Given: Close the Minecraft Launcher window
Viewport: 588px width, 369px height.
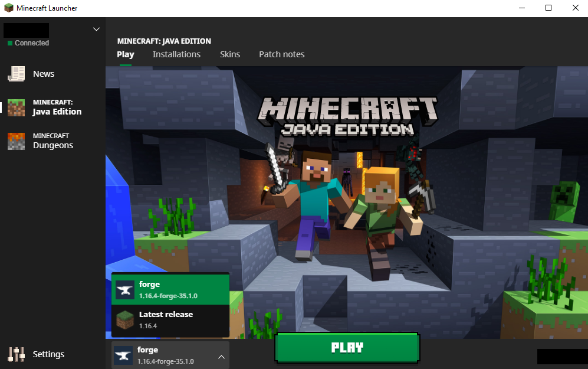Looking at the screenshot, I should tap(575, 8).
